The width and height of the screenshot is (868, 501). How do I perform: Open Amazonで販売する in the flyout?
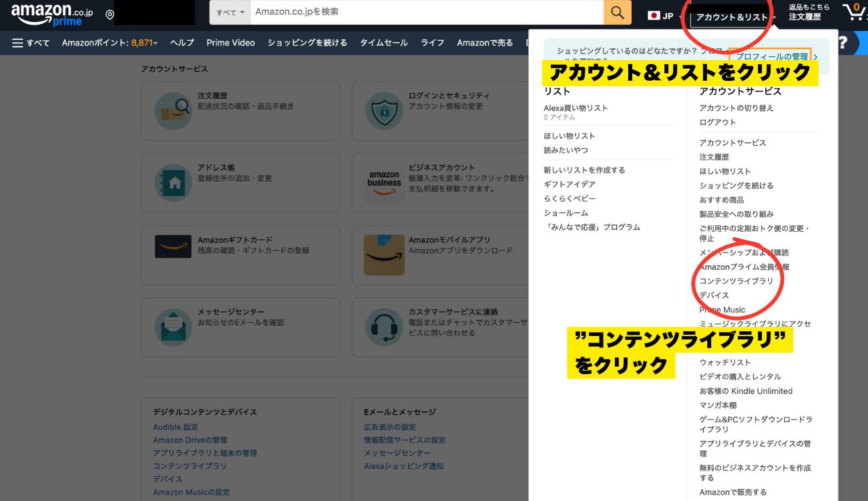[x=732, y=492]
